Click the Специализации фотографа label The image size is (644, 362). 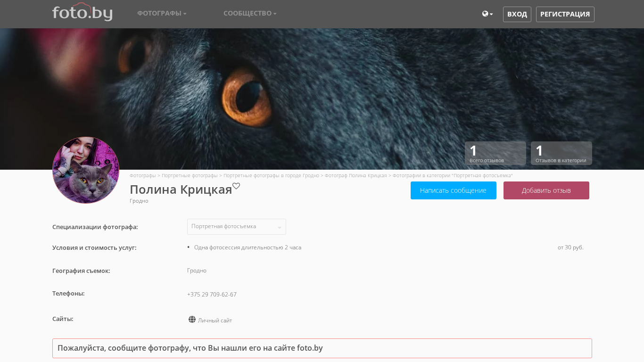[95, 227]
